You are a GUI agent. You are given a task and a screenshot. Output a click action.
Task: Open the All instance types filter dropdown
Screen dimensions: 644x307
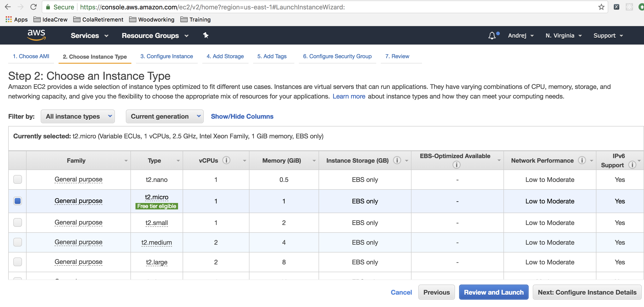pyautogui.click(x=78, y=116)
